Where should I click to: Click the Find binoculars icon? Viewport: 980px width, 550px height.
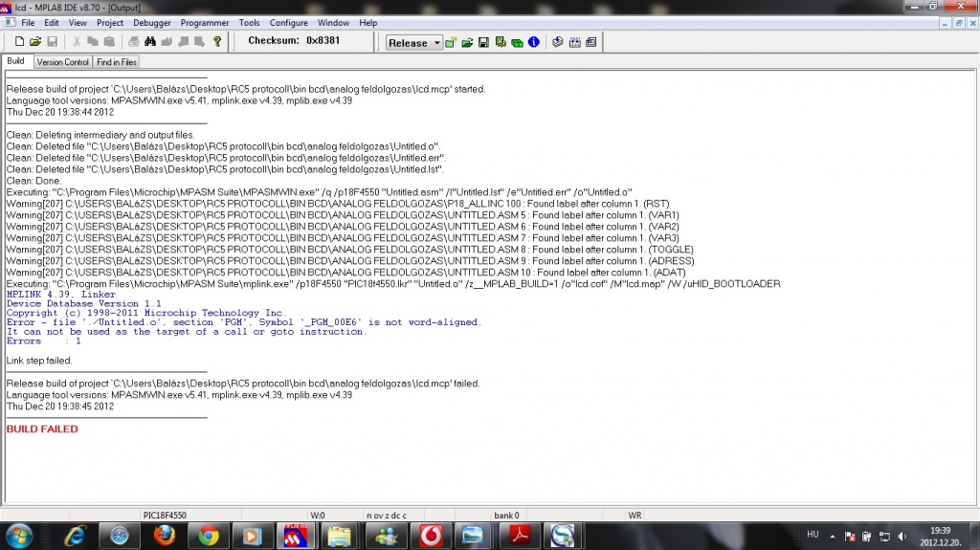point(150,42)
